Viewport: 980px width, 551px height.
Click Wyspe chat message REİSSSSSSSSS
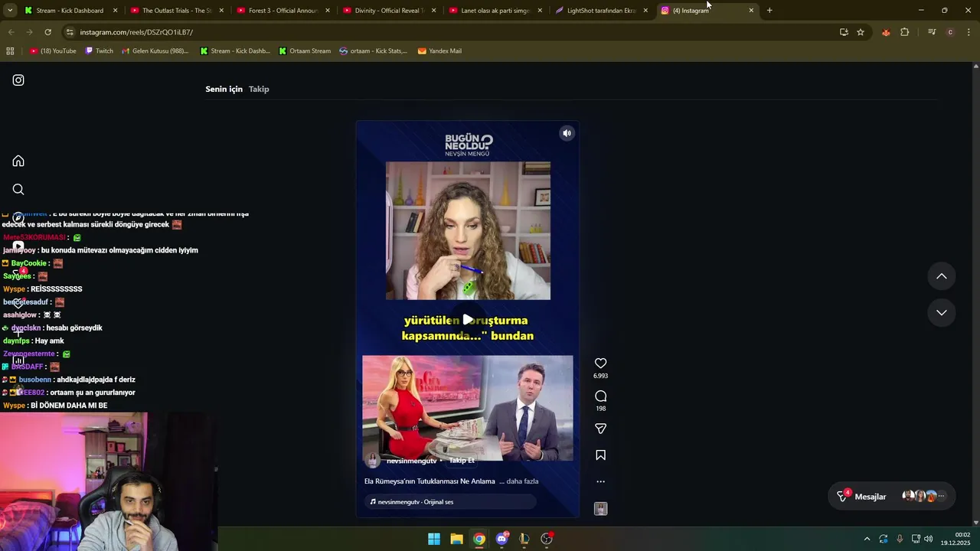[x=43, y=289]
